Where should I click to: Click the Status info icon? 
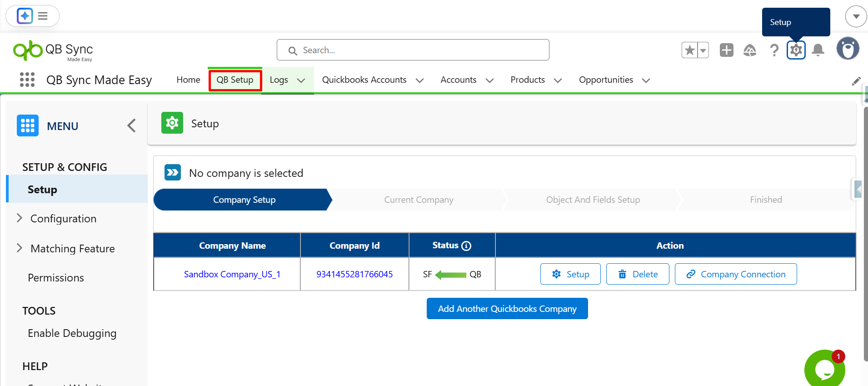[x=466, y=246]
